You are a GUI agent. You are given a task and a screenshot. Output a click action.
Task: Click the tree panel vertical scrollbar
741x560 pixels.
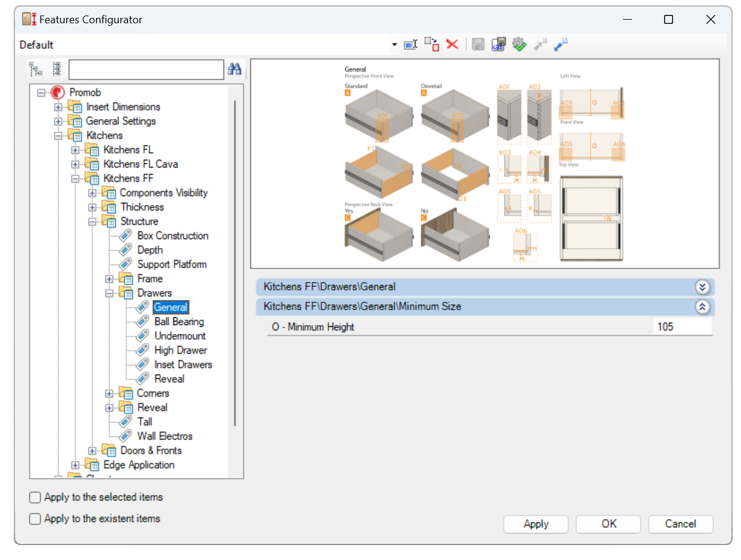235,262
